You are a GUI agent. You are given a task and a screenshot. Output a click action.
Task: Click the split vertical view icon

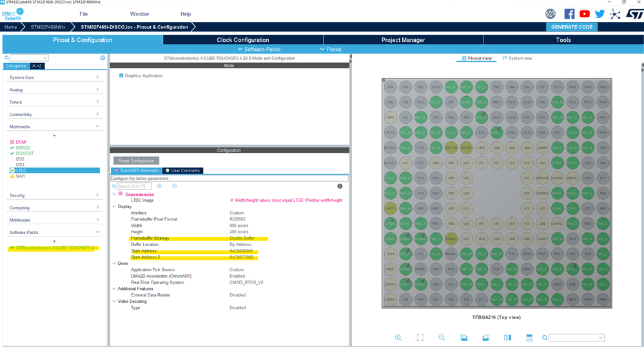pos(507,337)
